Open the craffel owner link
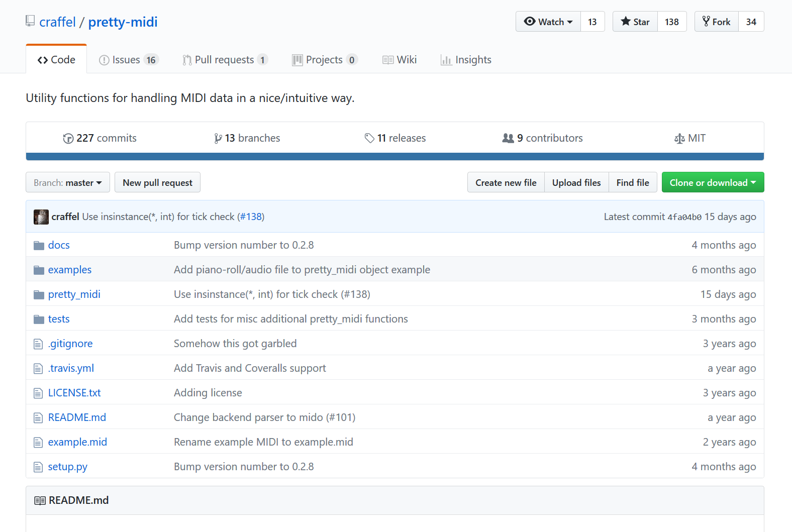This screenshot has width=792, height=532. pyautogui.click(x=57, y=22)
